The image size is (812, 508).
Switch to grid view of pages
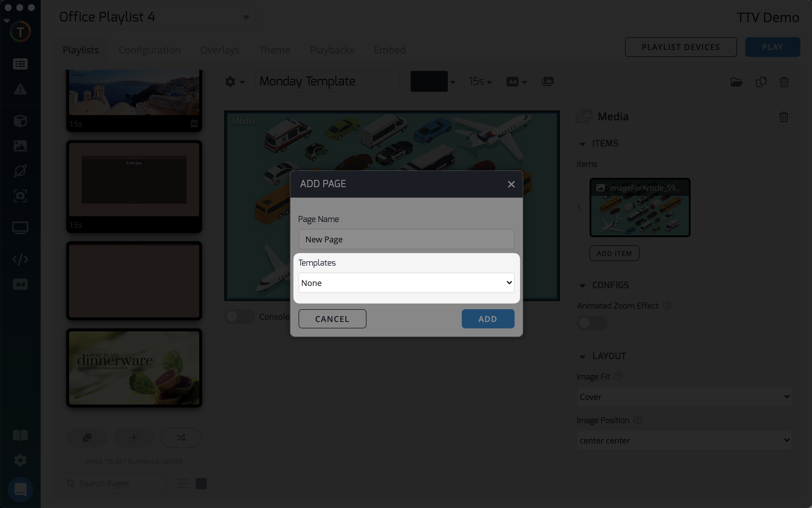click(201, 484)
